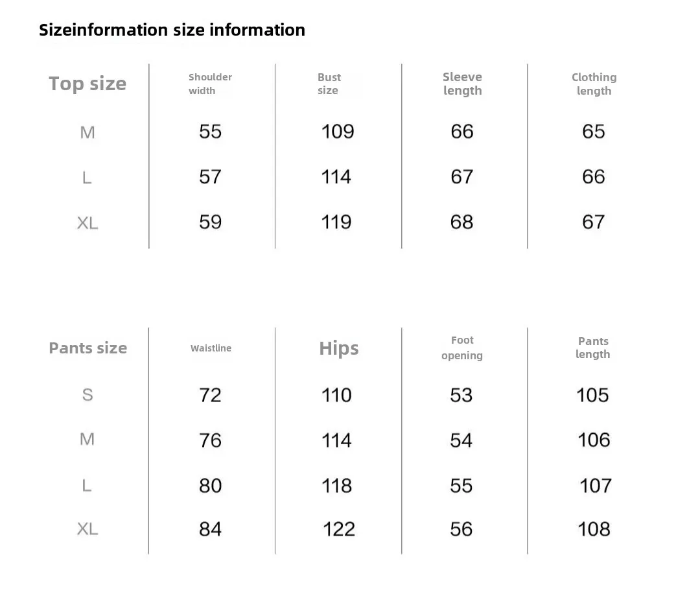Select the S row label under Pants size

(x=87, y=395)
